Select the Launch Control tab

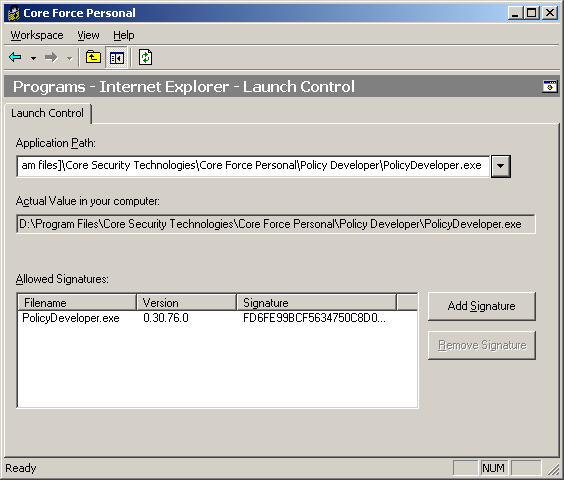(x=47, y=113)
